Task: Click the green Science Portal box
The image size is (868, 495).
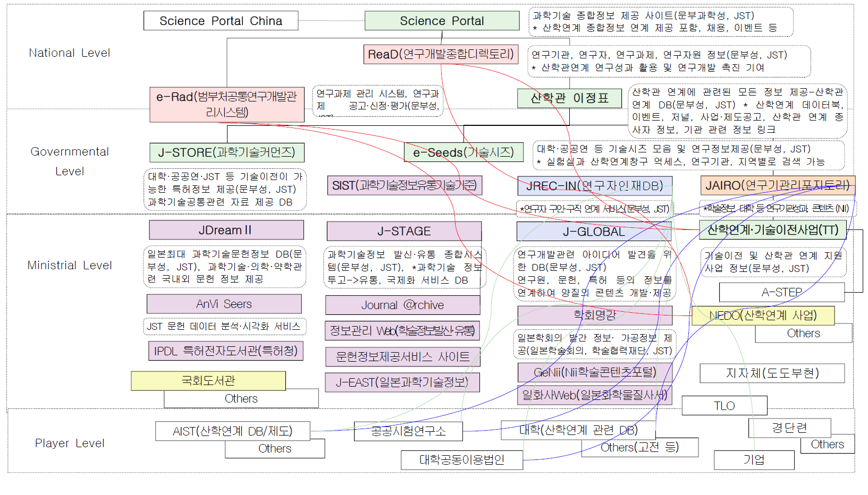Action: pyautogui.click(x=442, y=21)
